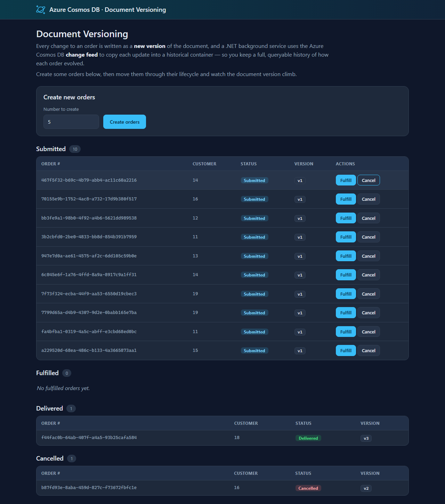Cancel order a229520d-68ea-486c-b133-4a3665873aa1

point(369,350)
